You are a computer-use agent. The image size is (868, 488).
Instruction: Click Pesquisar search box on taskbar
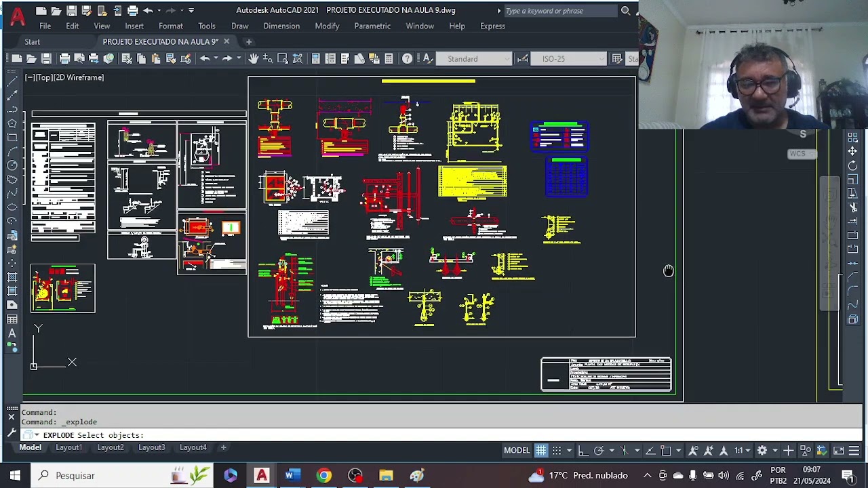pyautogui.click(x=122, y=476)
